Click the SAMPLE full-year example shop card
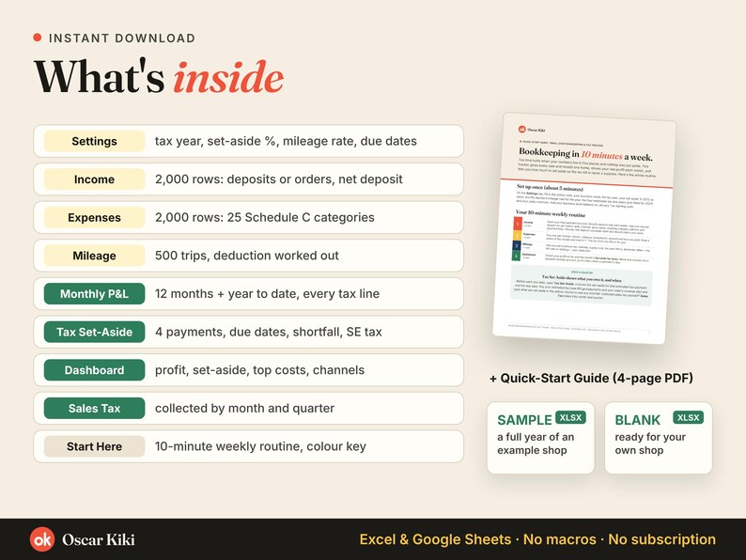The height and width of the screenshot is (560, 746). 540,438
